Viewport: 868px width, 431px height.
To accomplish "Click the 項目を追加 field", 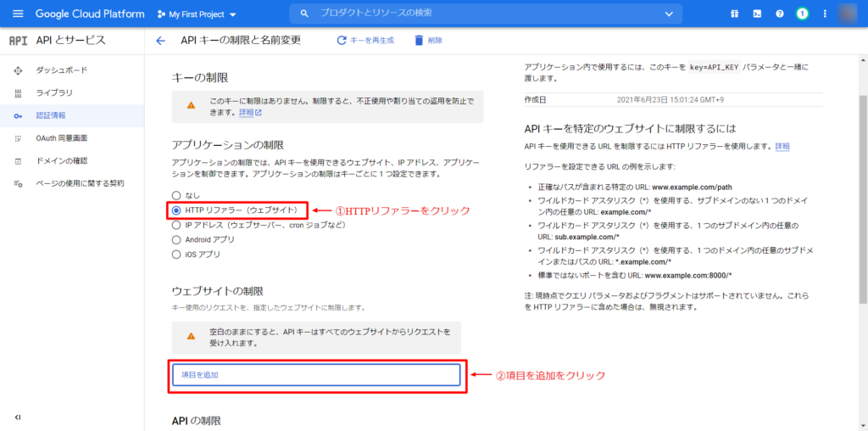I will (316, 375).
